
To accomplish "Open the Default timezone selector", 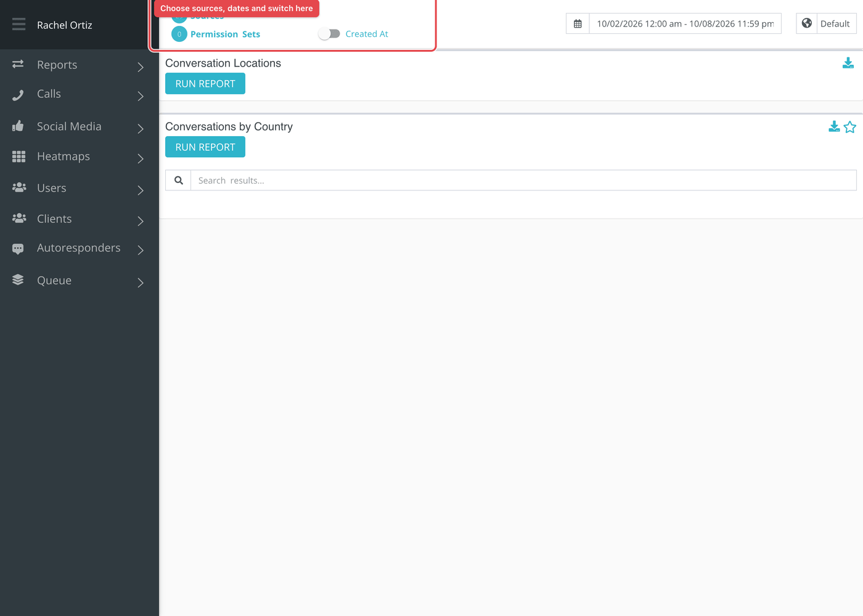I will tap(835, 23).
